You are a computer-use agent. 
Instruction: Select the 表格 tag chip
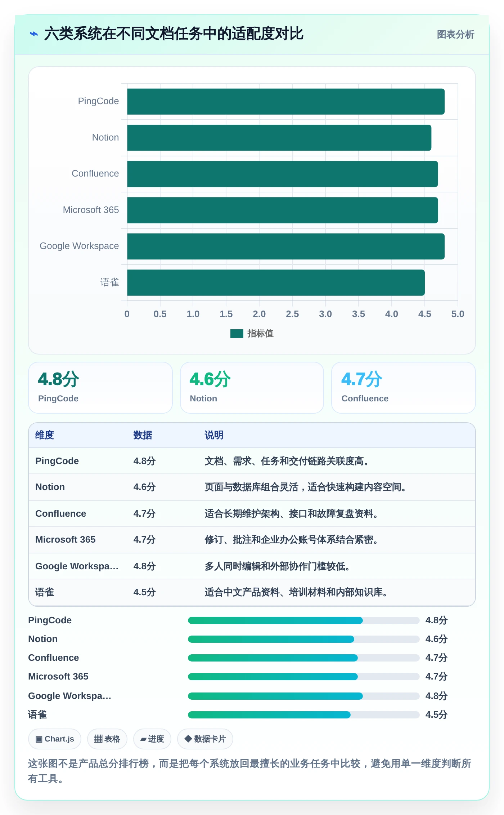coord(107,739)
